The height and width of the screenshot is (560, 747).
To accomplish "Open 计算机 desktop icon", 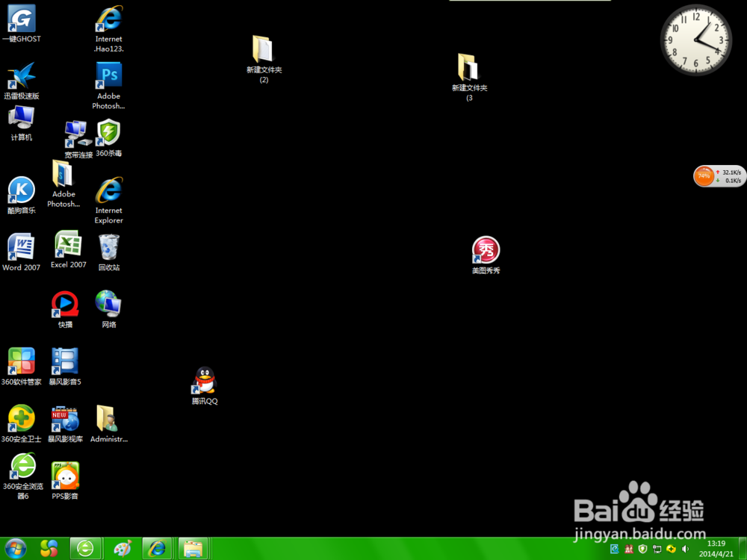I will 22,123.
